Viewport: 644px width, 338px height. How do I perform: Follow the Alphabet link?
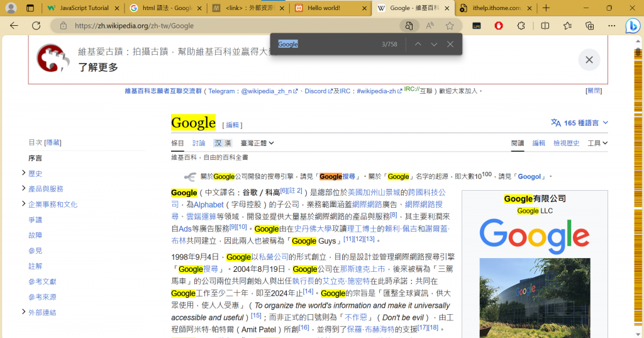coord(209,205)
